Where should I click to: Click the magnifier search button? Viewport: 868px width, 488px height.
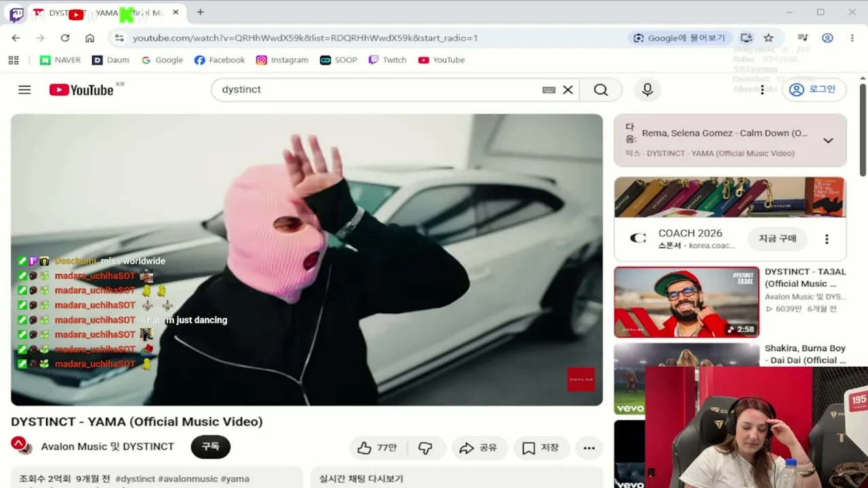click(x=601, y=89)
